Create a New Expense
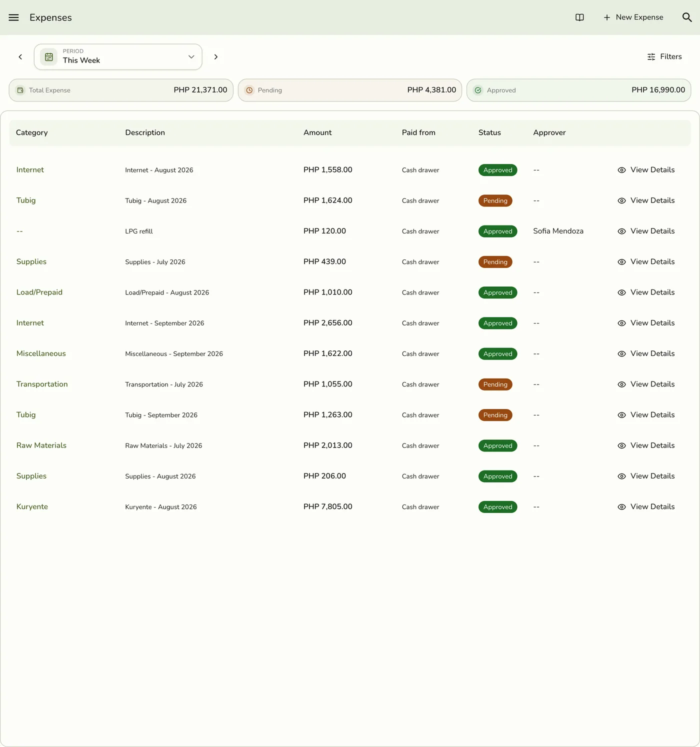The image size is (700, 747). click(633, 17)
